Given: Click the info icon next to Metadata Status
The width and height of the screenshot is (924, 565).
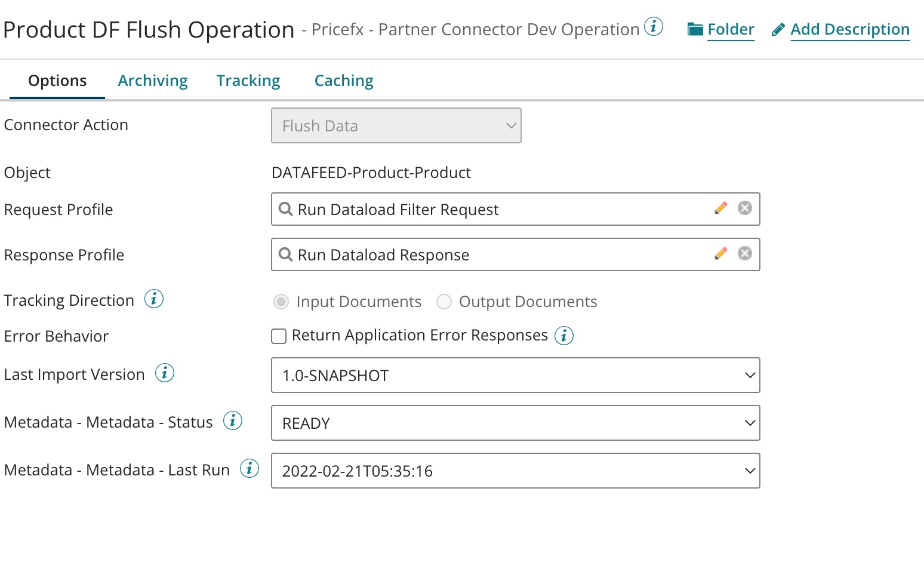Looking at the screenshot, I should pos(233,420).
